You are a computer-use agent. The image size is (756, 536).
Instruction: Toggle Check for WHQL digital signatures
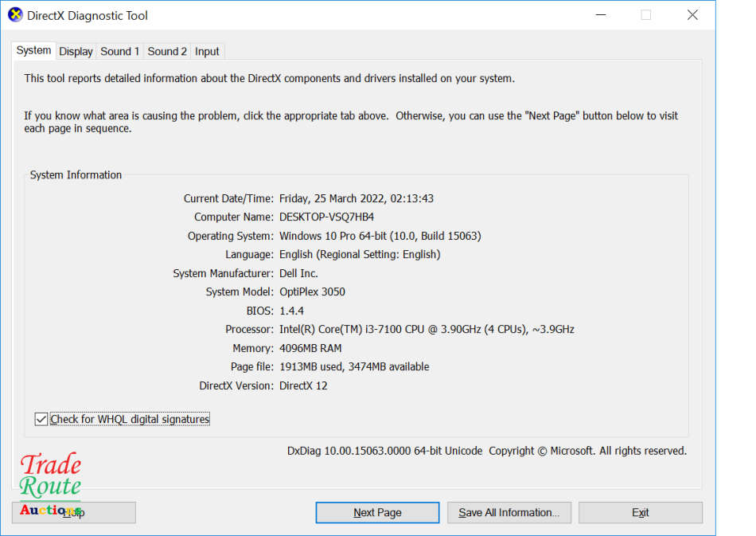pyautogui.click(x=41, y=419)
